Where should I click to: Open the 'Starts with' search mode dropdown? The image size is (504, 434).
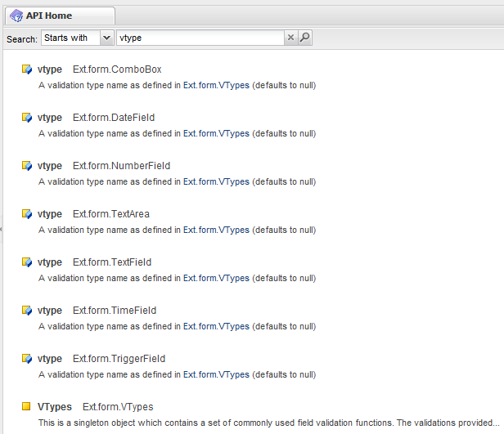tap(106, 38)
